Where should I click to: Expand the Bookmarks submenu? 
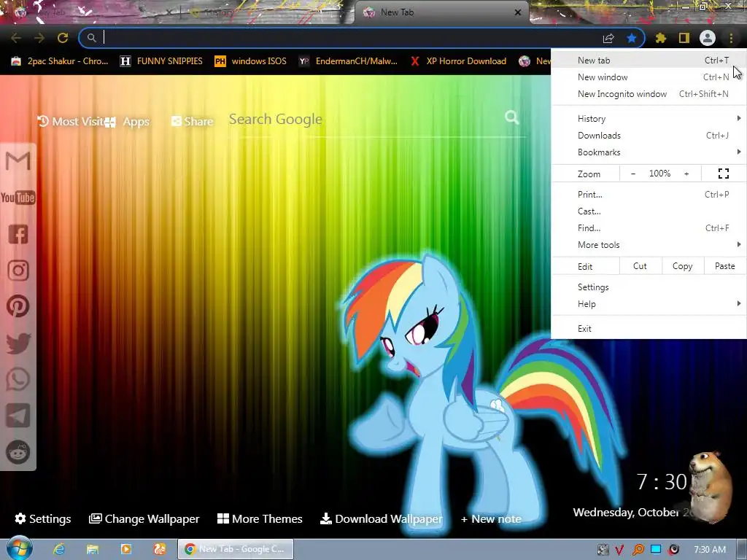pos(649,152)
